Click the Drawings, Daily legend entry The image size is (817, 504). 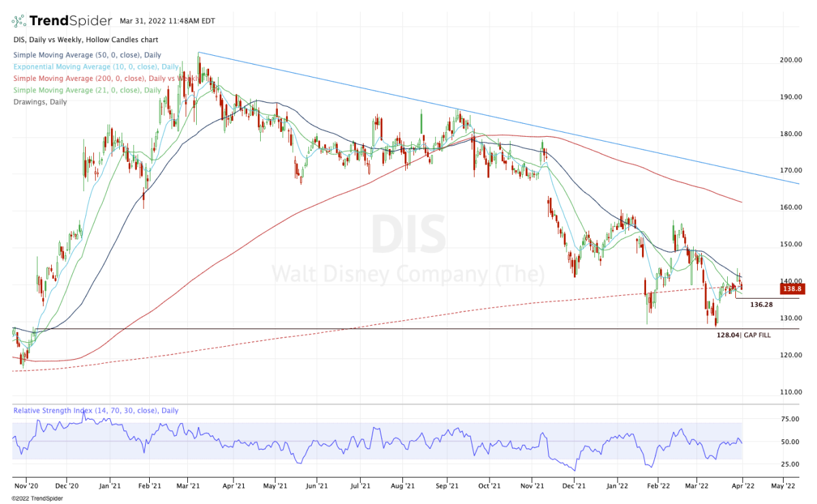tap(39, 101)
